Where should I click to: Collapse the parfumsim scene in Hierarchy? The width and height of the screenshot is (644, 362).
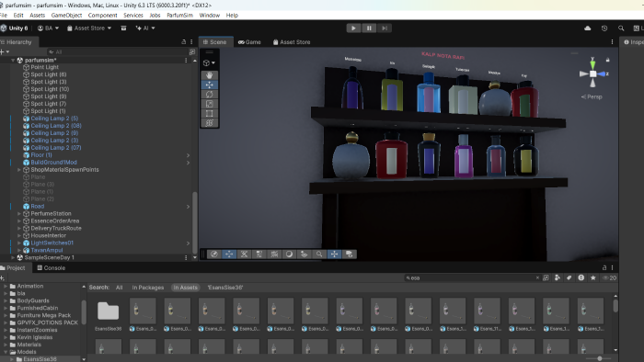13,61
